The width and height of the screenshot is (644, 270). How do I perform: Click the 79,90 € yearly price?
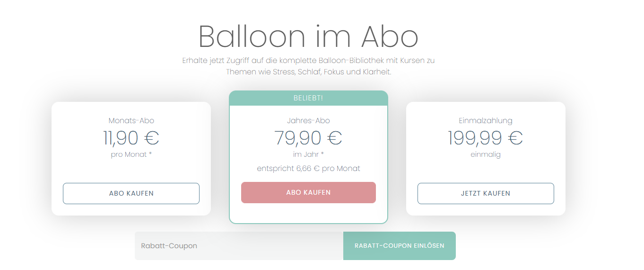coord(308,138)
